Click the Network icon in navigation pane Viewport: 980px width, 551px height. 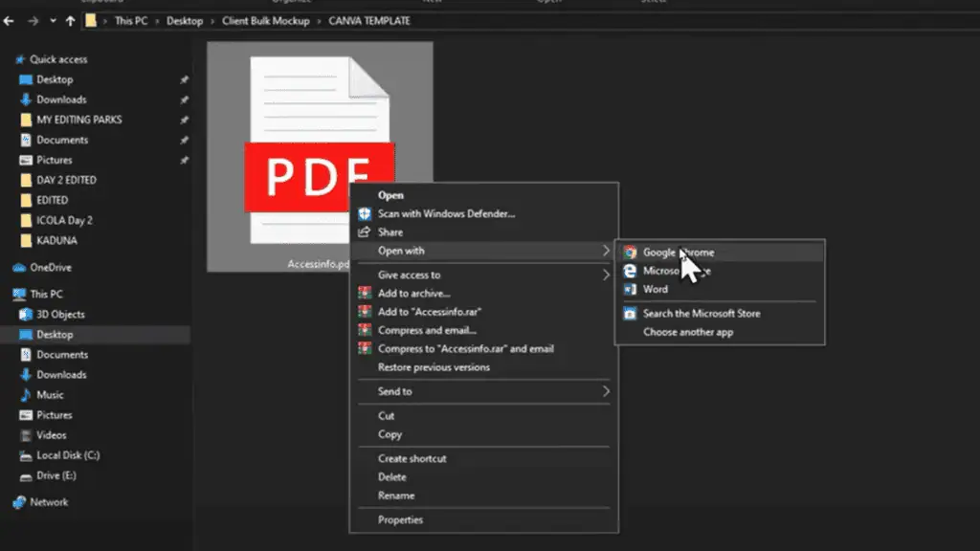pos(18,502)
